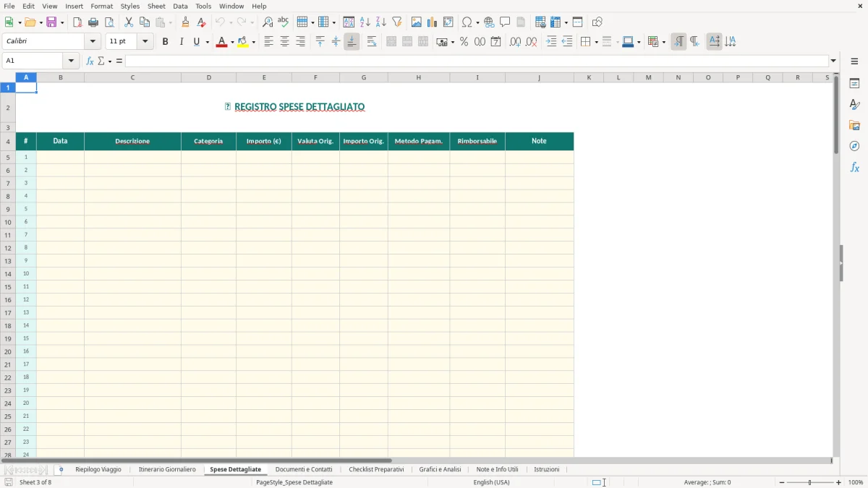Toggle Print Preview icon
868x488 pixels.
pos(109,22)
